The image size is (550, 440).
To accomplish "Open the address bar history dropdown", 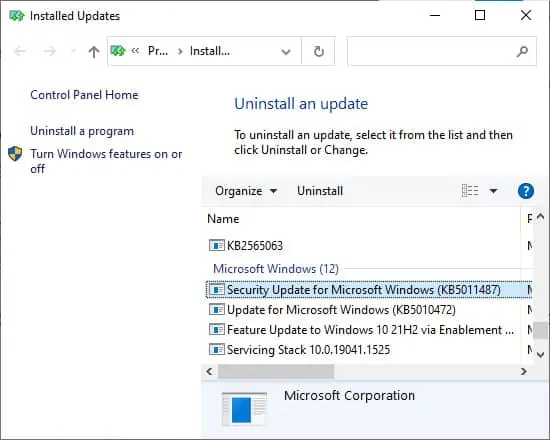I will [x=286, y=52].
